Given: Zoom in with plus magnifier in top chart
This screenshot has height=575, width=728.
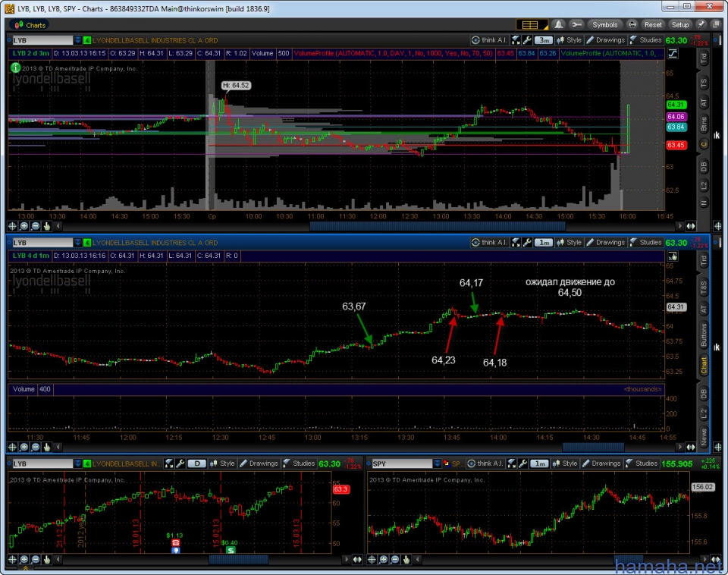Looking at the screenshot, I should pyautogui.click(x=24, y=226).
